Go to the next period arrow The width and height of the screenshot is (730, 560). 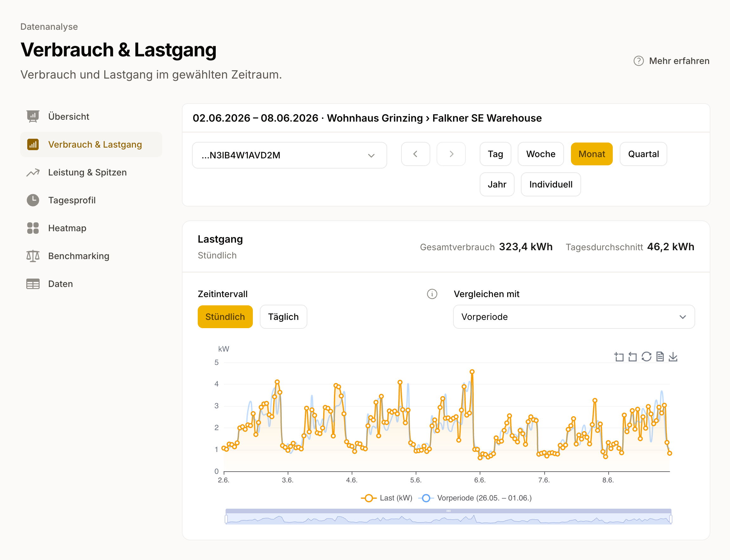pyautogui.click(x=451, y=154)
